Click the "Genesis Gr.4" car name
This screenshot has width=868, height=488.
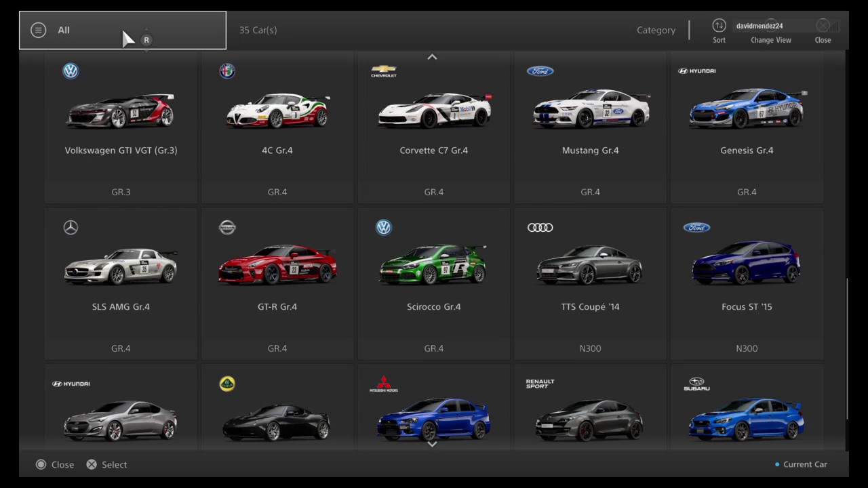click(747, 150)
